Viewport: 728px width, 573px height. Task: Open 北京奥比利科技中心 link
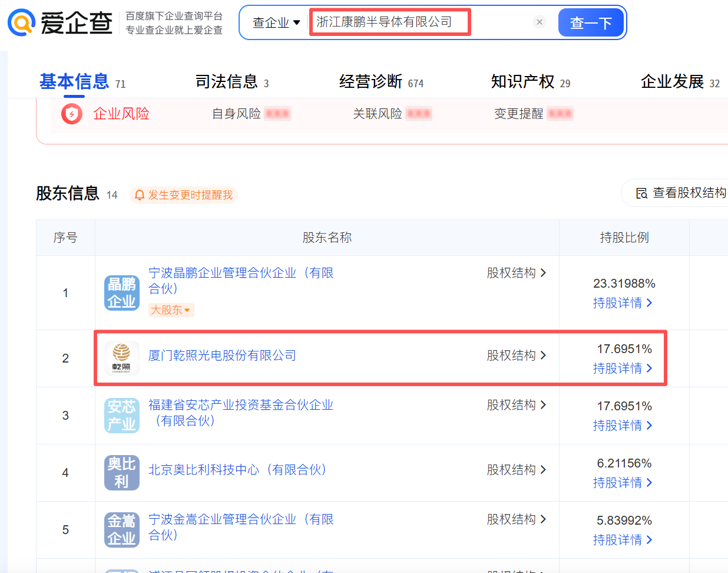pos(238,470)
